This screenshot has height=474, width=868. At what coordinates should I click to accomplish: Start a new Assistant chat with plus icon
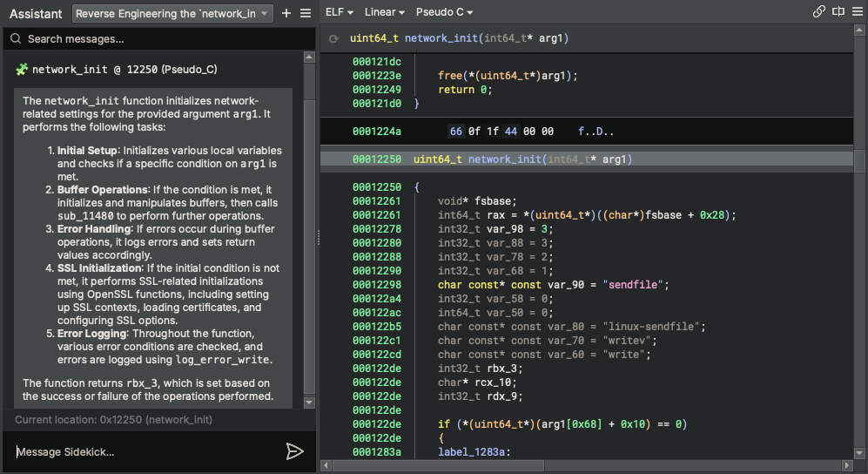coord(286,13)
